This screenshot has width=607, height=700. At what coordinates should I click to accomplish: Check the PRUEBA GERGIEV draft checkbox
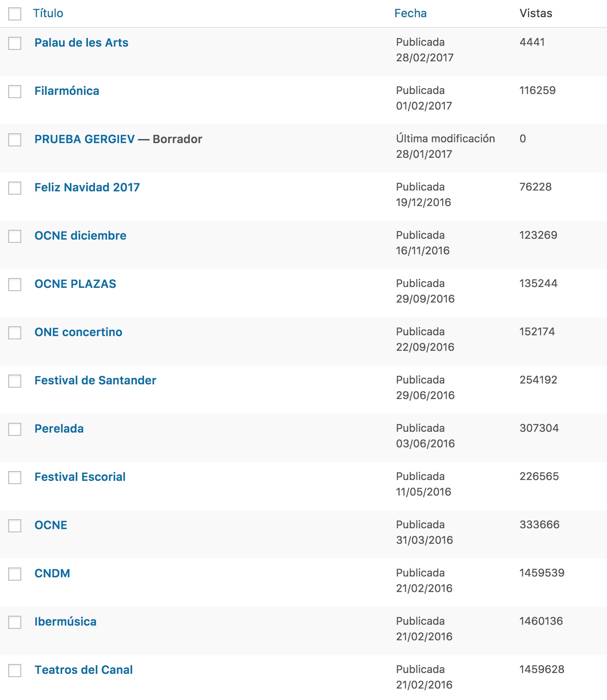[x=15, y=140]
